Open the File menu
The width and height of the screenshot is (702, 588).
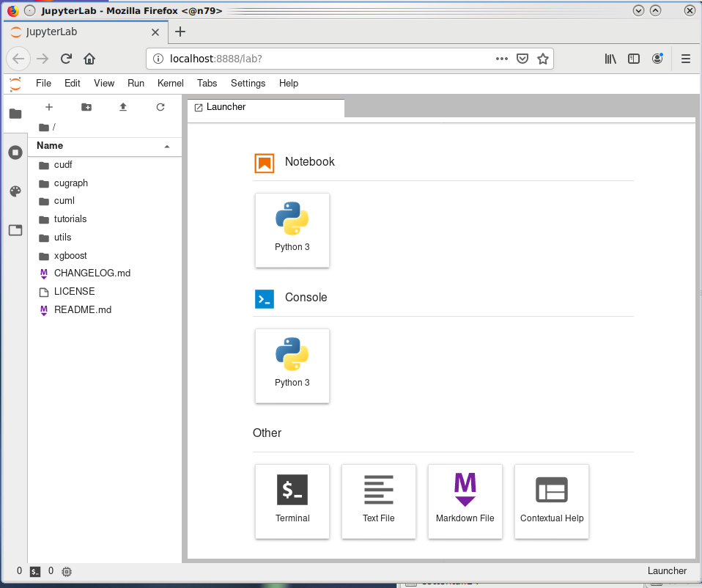click(43, 84)
